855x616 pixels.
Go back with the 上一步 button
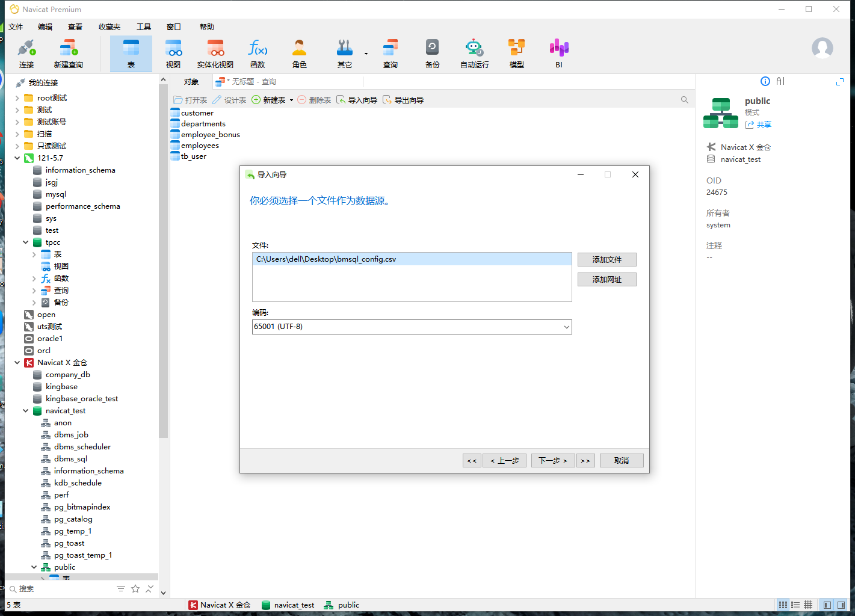505,460
